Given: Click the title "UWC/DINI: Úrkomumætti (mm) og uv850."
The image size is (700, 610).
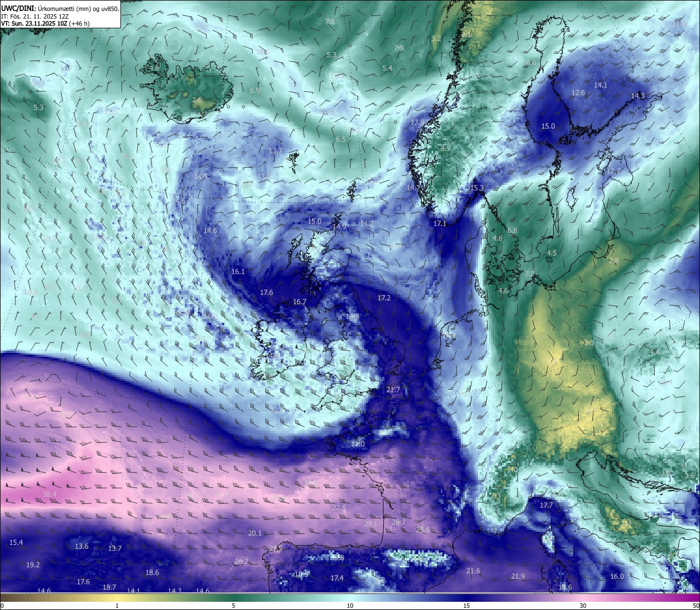Looking at the screenshot, I should 60,8.
